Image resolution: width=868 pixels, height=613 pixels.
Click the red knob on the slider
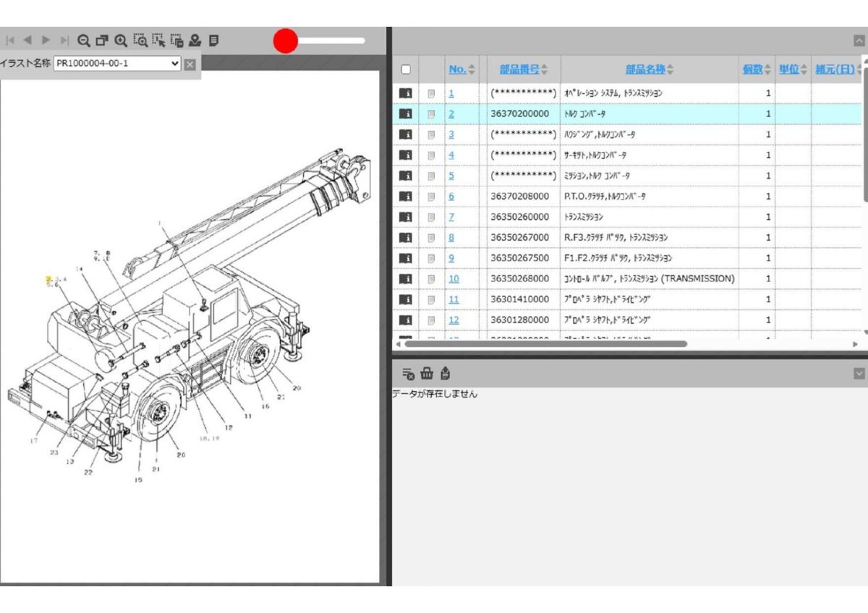coord(286,41)
